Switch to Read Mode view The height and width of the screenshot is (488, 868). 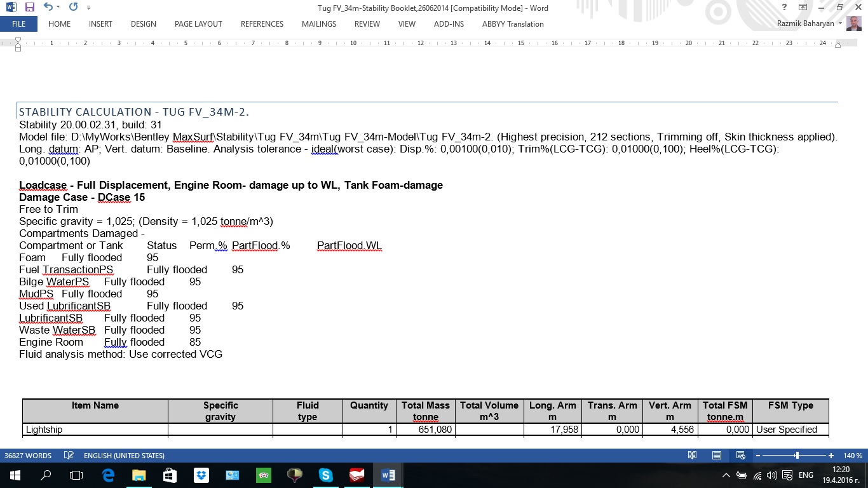click(x=692, y=456)
